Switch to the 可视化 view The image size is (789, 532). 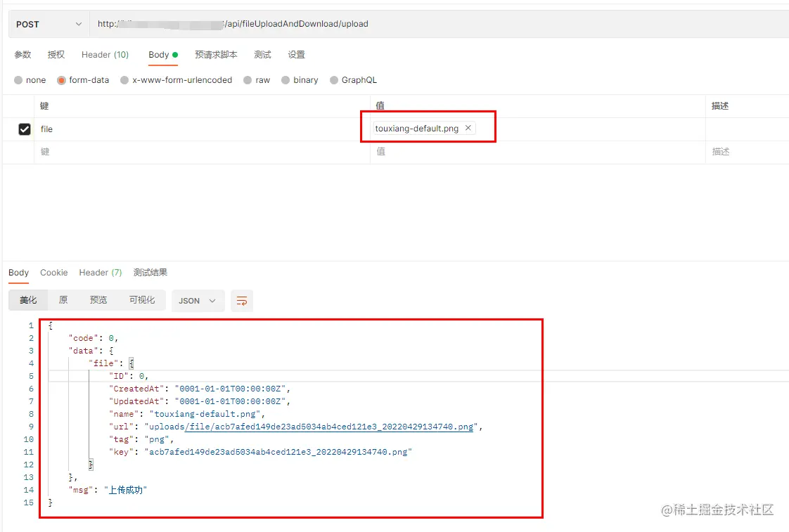(142, 300)
